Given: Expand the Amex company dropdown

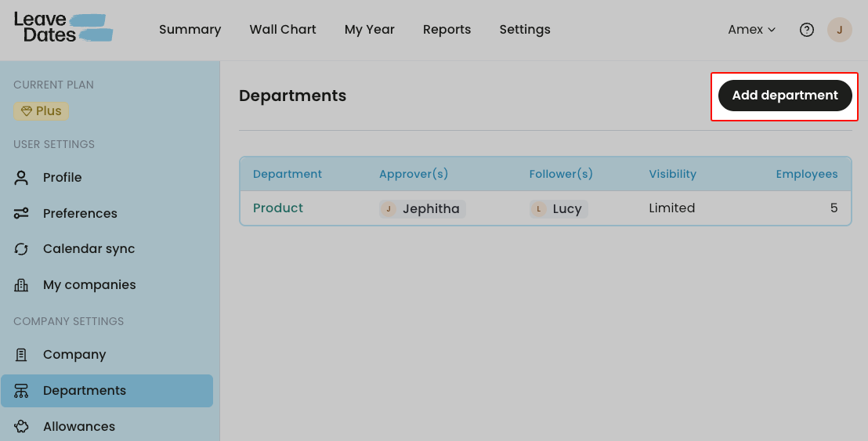Looking at the screenshot, I should tap(751, 30).
